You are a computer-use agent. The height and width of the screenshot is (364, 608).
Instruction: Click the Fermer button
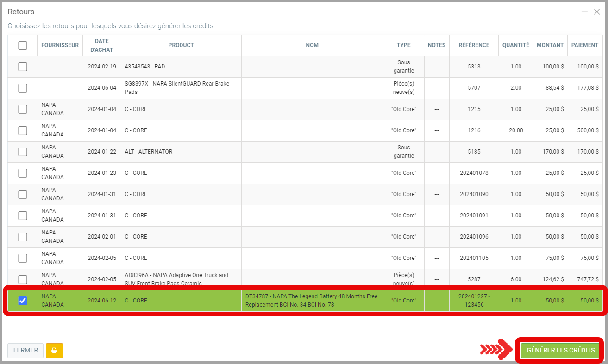coord(25,351)
